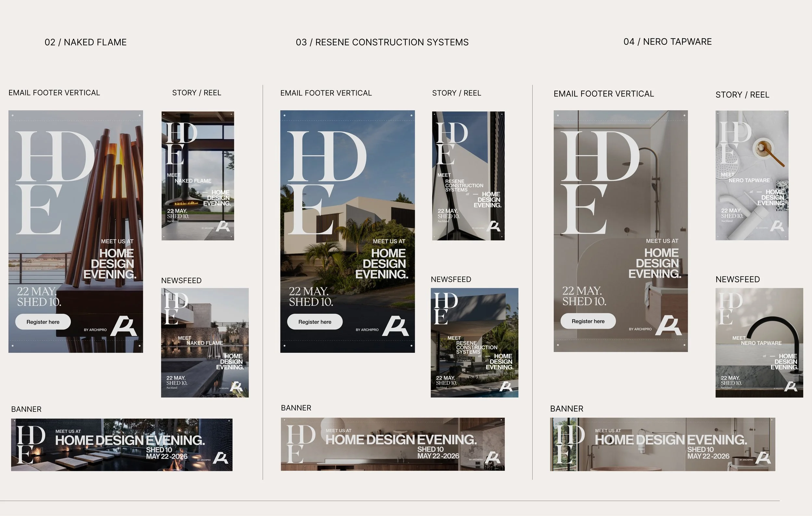Click ArchiPro logo on Nero Tapware banner
This screenshot has width=812, height=516.
[763, 458]
